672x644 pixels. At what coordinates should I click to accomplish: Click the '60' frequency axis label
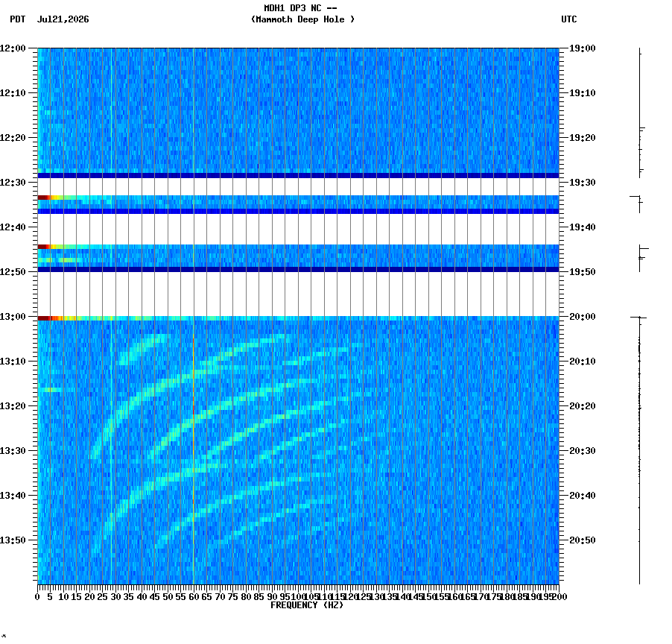[x=194, y=597]
